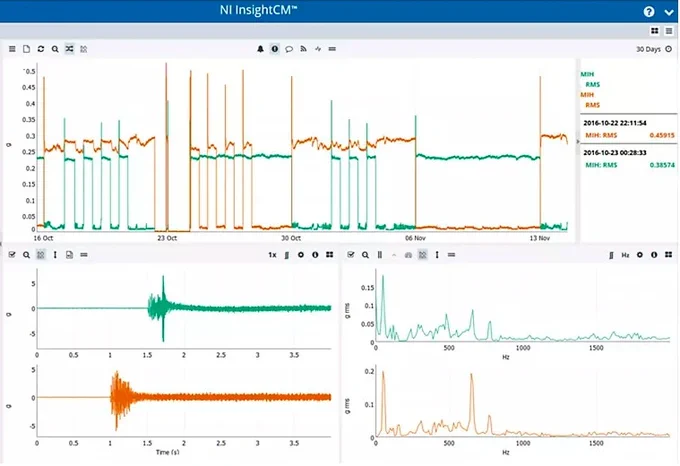Click the two-line equals icon in trend toolbar
This screenshot has width=680, height=466.
pyautogui.click(x=332, y=49)
